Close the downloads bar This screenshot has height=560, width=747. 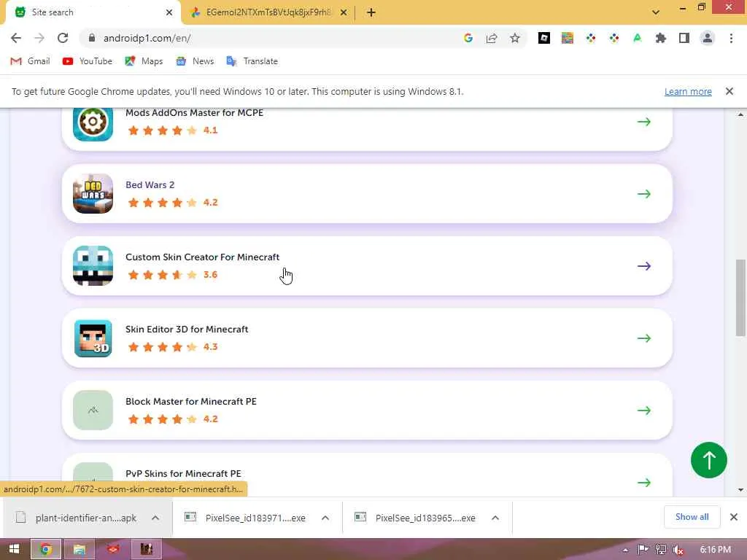[734, 517]
